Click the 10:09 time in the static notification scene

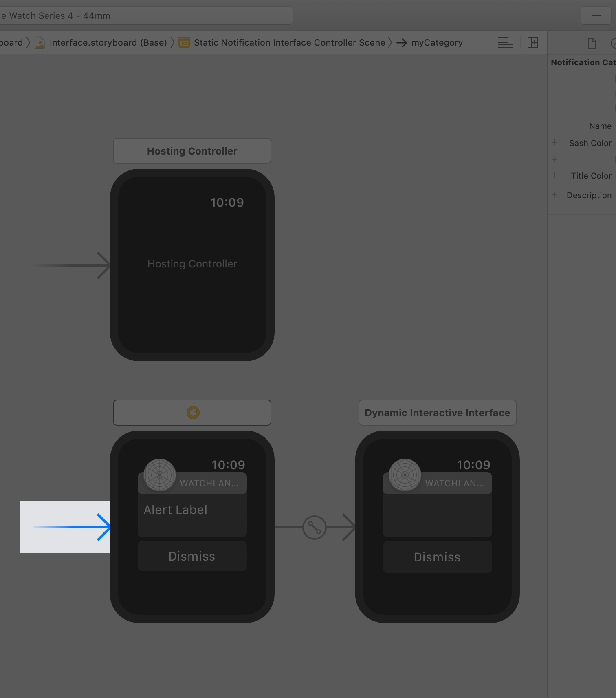(x=228, y=465)
